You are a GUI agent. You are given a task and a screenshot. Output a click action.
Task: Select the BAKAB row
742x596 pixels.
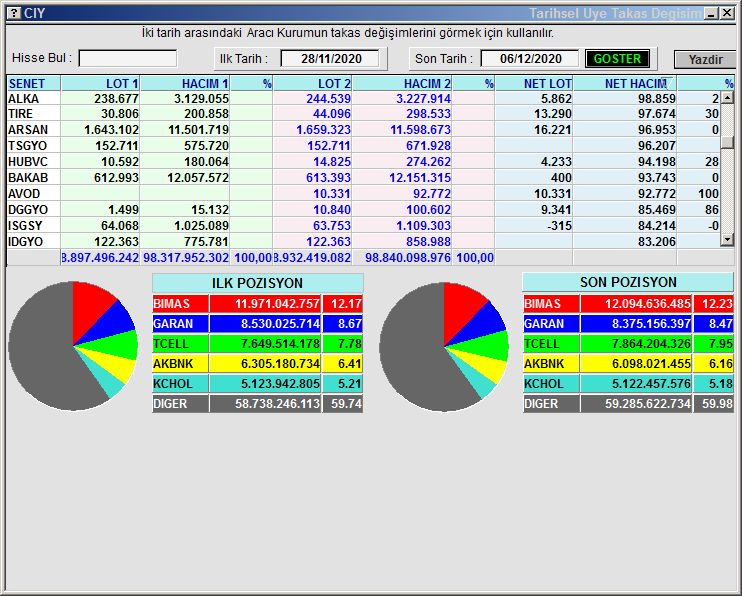[x=363, y=178]
